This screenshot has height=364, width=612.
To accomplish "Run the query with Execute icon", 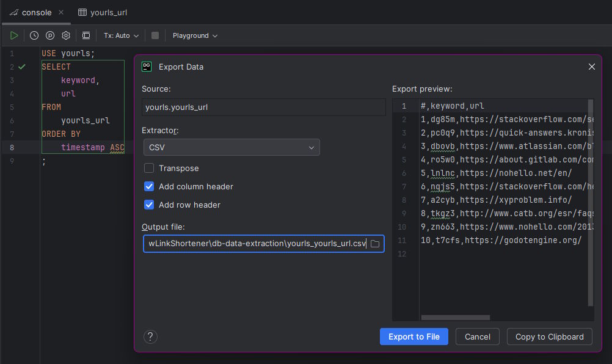I will [x=14, y=35].
